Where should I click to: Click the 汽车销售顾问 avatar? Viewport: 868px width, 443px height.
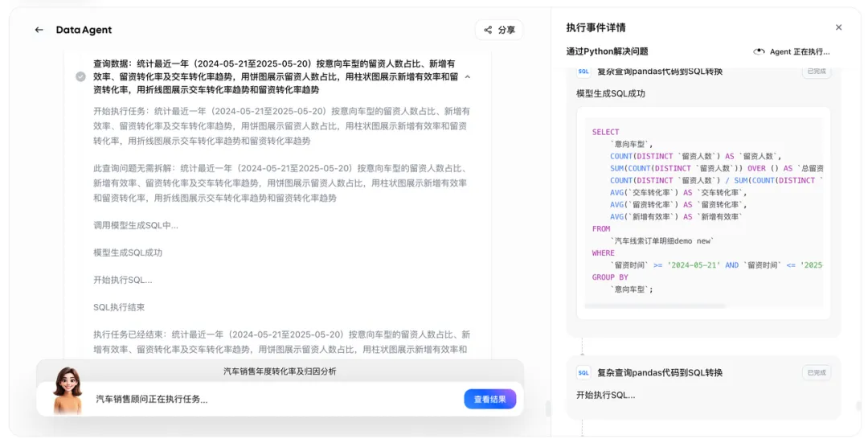tap(68, 391)
